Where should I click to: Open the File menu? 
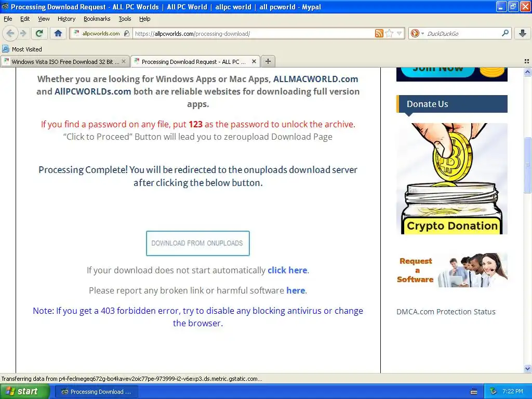8,19
